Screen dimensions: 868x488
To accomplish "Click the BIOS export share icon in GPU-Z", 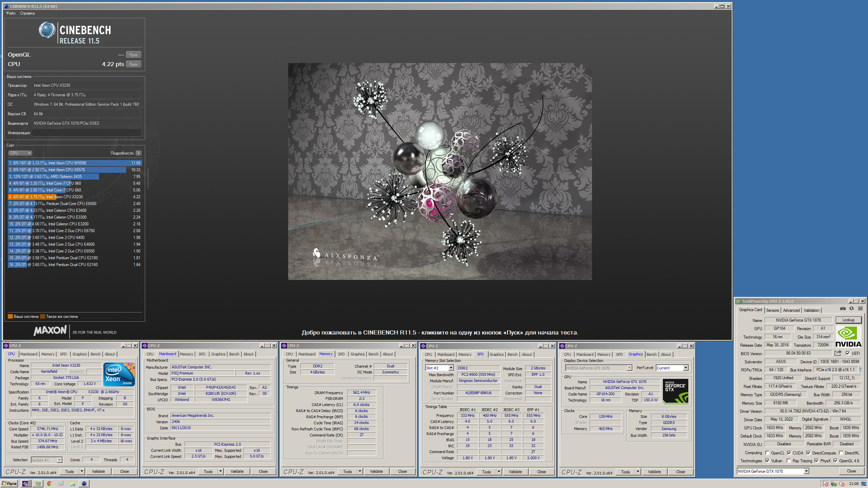I will click(837, 353).
